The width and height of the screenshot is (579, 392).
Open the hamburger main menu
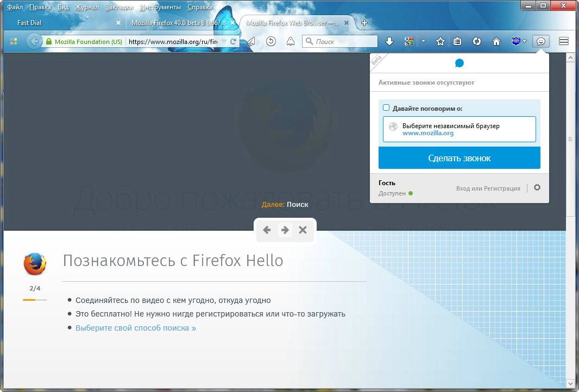point(563,41)
